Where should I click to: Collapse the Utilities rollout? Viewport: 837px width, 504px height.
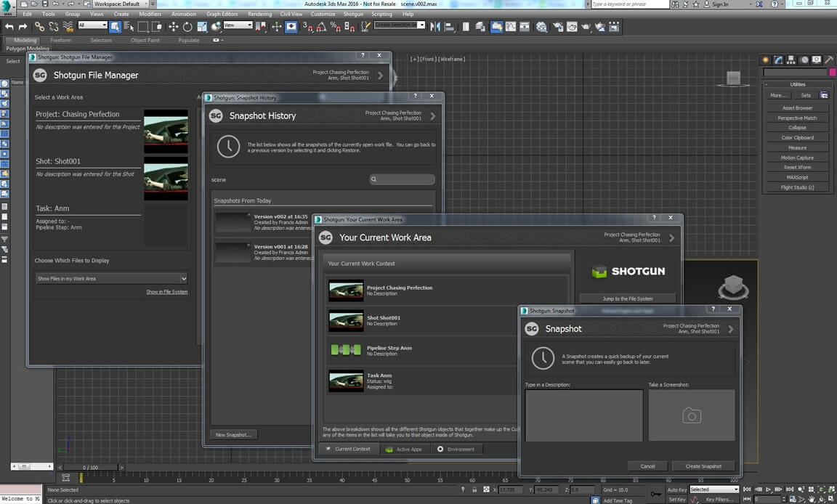(x=797, y=84)
